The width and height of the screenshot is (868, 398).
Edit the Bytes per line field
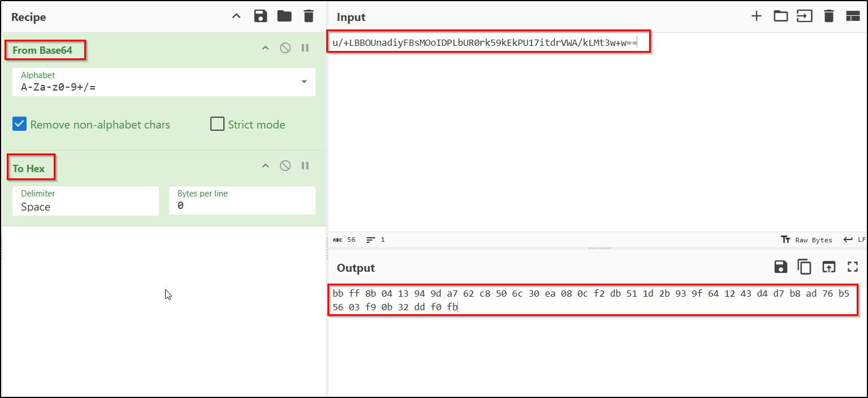(242, 201)
